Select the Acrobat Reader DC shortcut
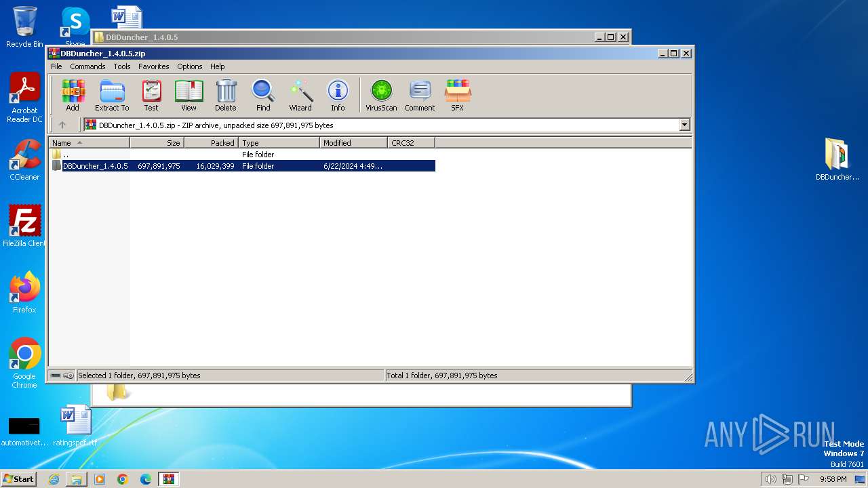The image size is (868, 488). [24, 98]
